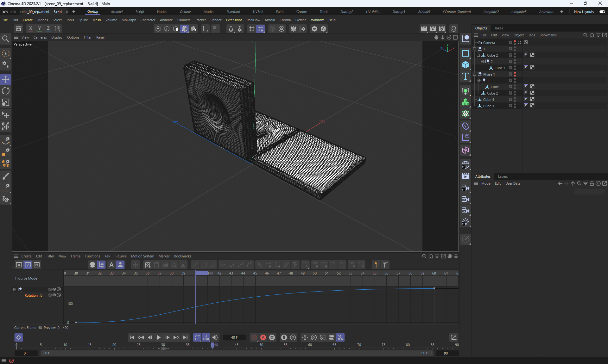Open F-Curve menu in timeline
The width and height of the screenshot is (608, 364).
point(120,256)
